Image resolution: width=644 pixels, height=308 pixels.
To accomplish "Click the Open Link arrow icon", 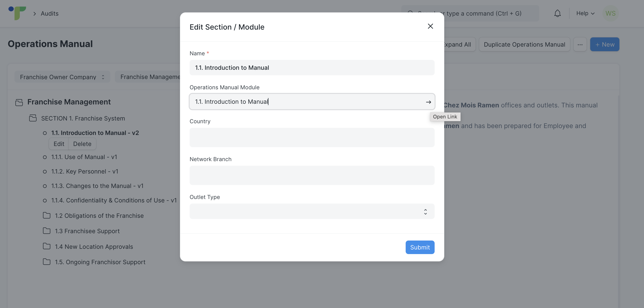I will click(428, 102).
